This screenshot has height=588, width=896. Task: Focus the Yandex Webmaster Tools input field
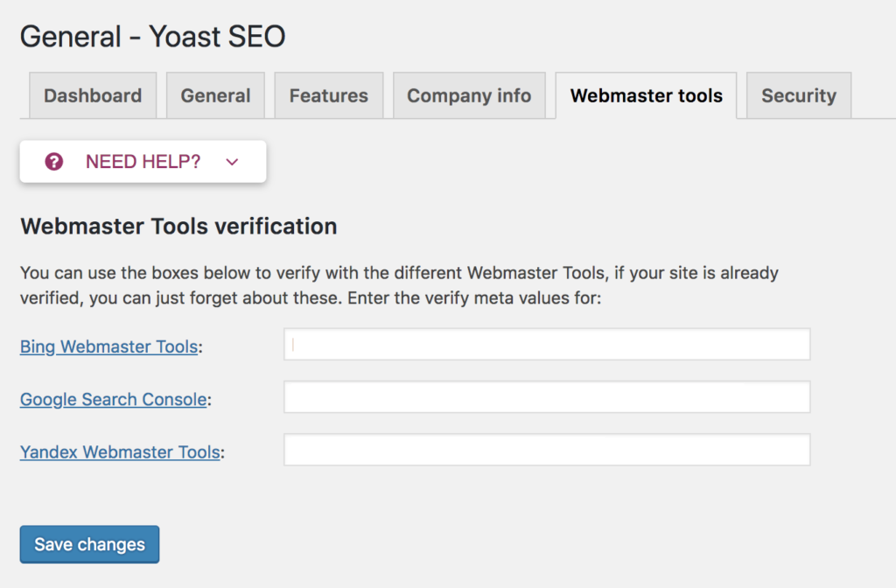tap(547, 449)
